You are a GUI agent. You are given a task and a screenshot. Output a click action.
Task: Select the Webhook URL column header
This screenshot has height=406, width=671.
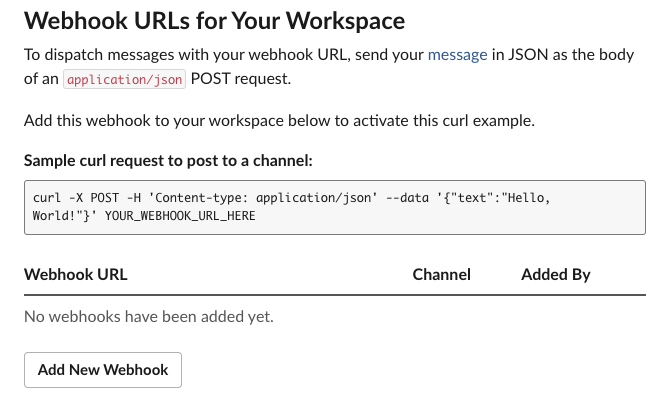pyautogui.click(x=76, y=274)
